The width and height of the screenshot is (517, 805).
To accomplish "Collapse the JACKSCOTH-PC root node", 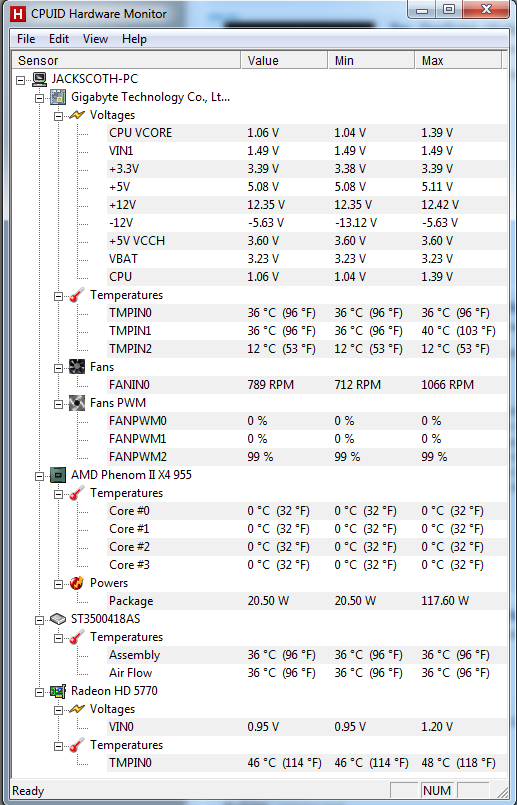I will click(21, 80).
